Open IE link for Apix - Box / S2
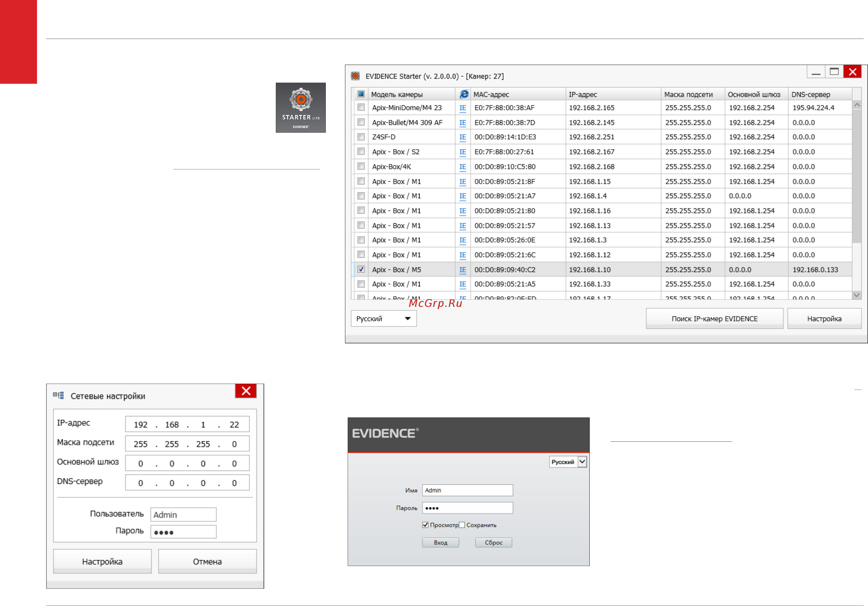Viewport: 868px width, 606px height. (x=463, y=152)
